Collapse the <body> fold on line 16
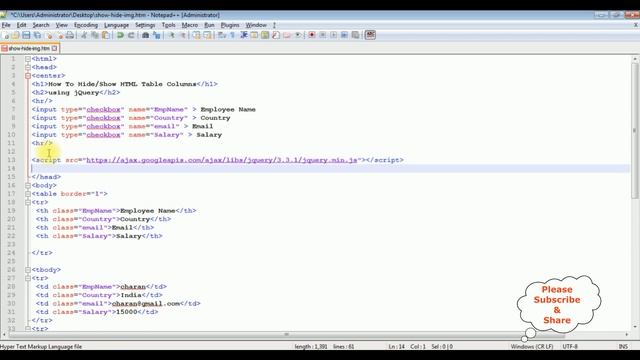This screenshot has height=360, width=640. click(28, 185)
